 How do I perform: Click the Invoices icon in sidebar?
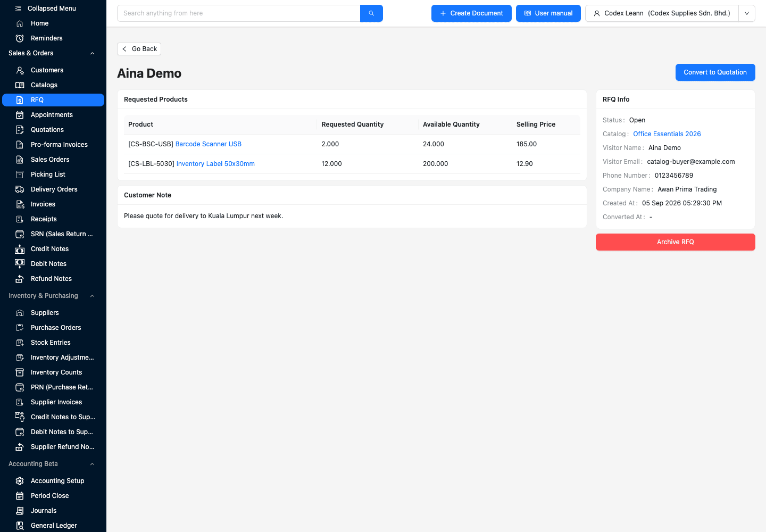pos(20,204)
